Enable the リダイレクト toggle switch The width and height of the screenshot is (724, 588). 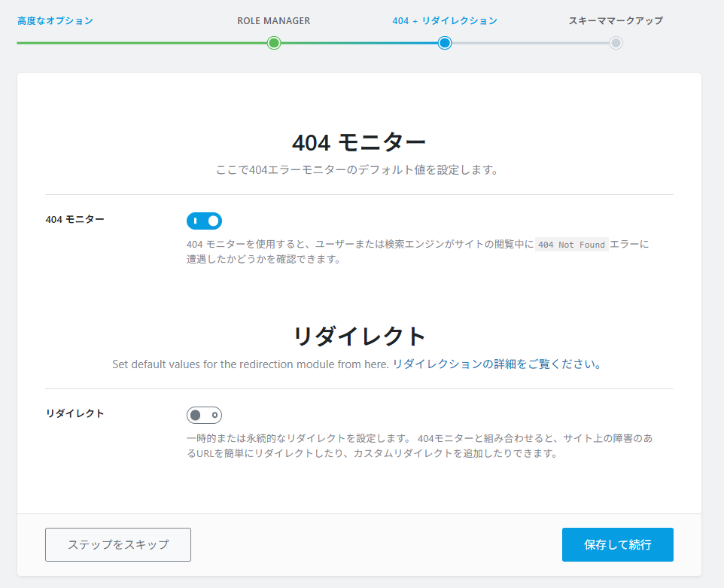point(204,415)
